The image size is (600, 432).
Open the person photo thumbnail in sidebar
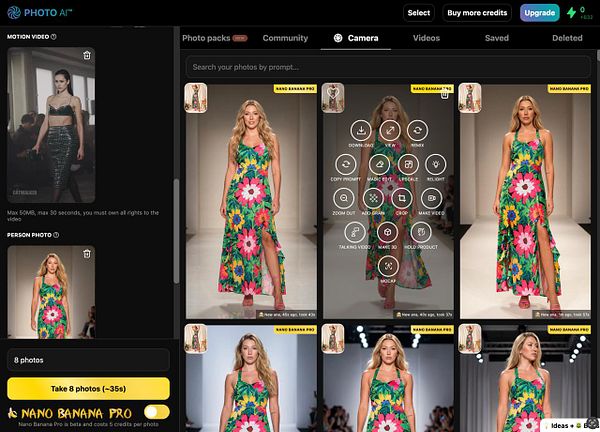tap(51, 292)
